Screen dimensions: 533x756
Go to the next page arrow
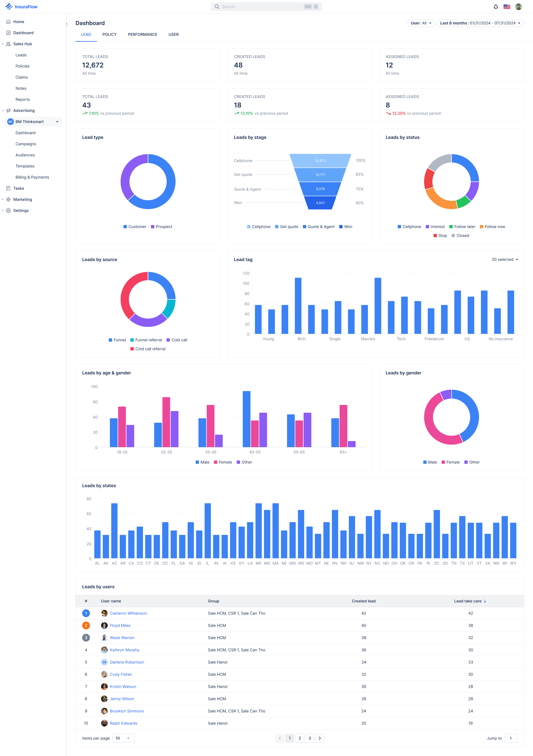pyautogui.click(x=320, y=738)
